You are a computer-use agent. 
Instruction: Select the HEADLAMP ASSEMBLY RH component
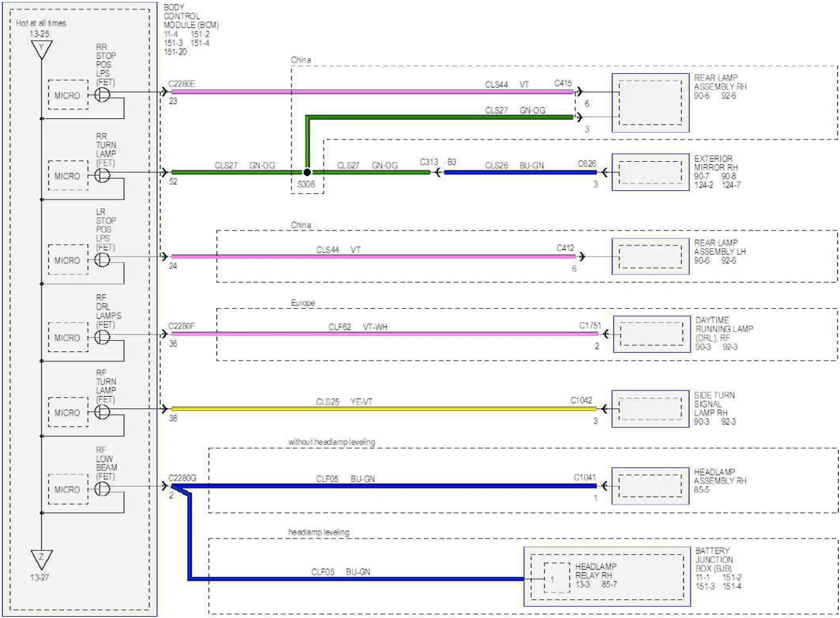650,485
